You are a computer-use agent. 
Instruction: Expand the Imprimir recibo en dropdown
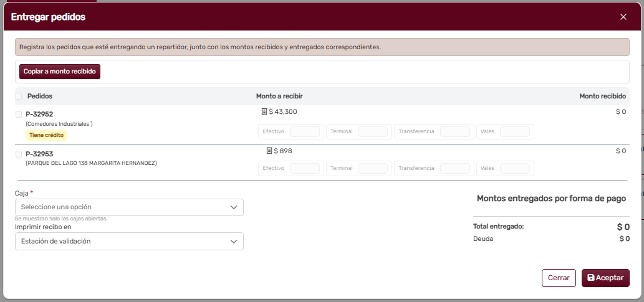[129, 242]
